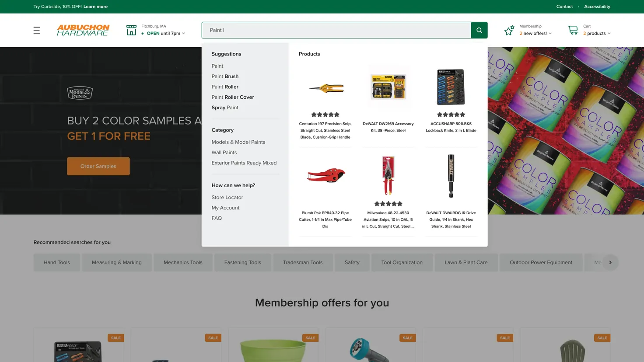Click the membership star icon
The width and height of the screenshot is (644, 362).
pos(509,30)
